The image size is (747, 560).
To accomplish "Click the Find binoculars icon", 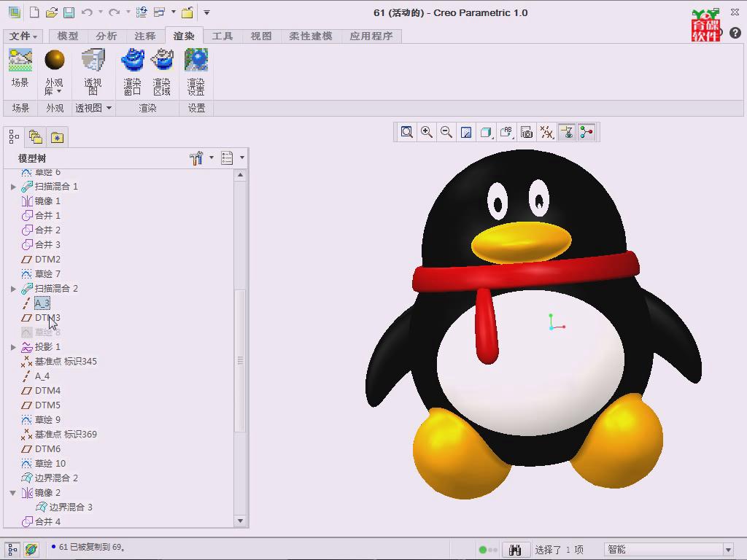I will (515, 550).
